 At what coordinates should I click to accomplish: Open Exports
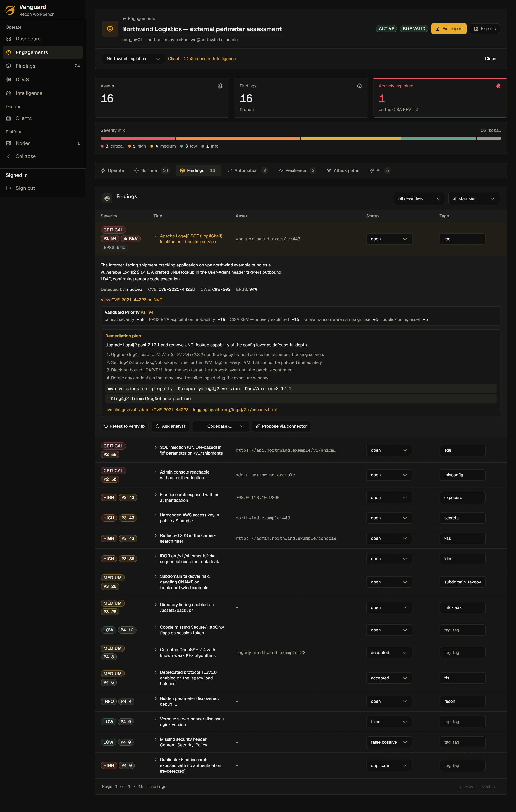[485, 29]
